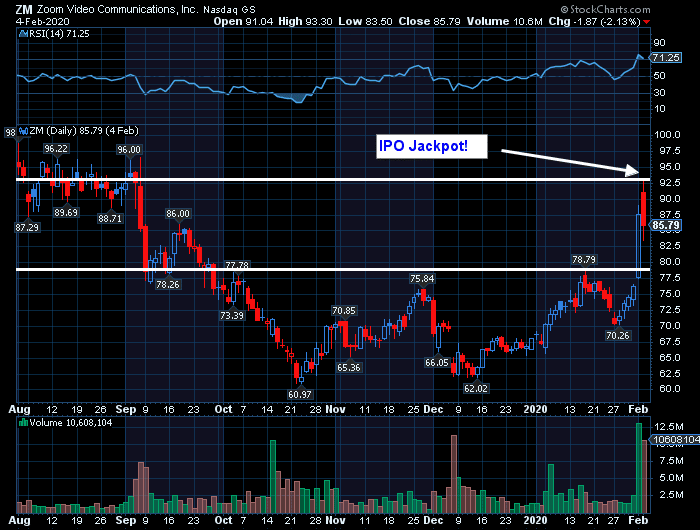Click the 75.84 price peak label
The image size is (700, 530).
point(422,279)
